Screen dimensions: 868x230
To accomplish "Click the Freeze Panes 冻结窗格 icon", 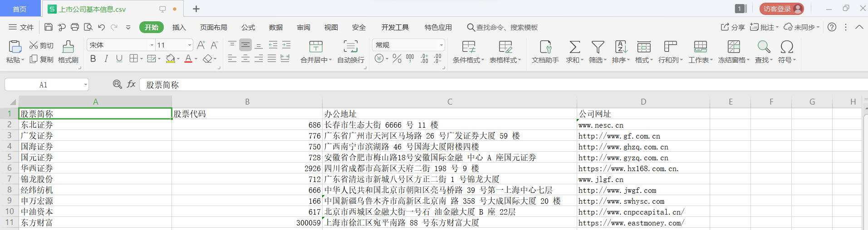I will (734, 47).
